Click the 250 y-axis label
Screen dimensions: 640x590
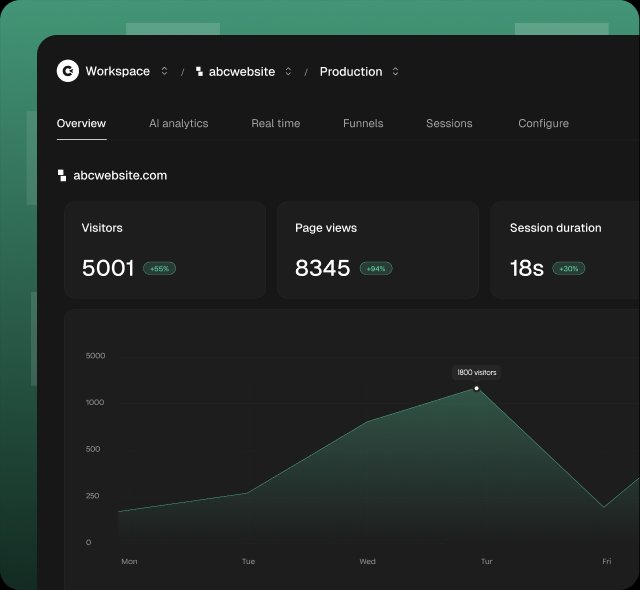pos(93,496)
